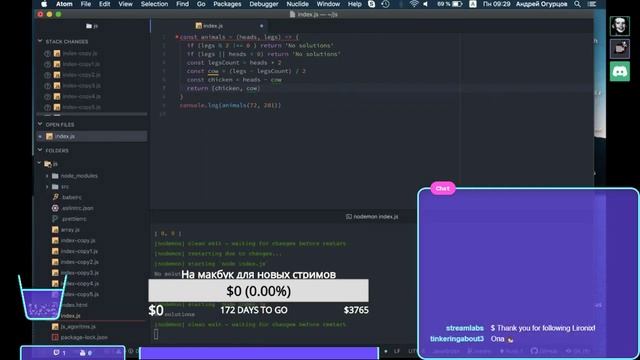Close index.js in the Open Files list
Screen dimensions: 640x360
(x=40, y=136)
